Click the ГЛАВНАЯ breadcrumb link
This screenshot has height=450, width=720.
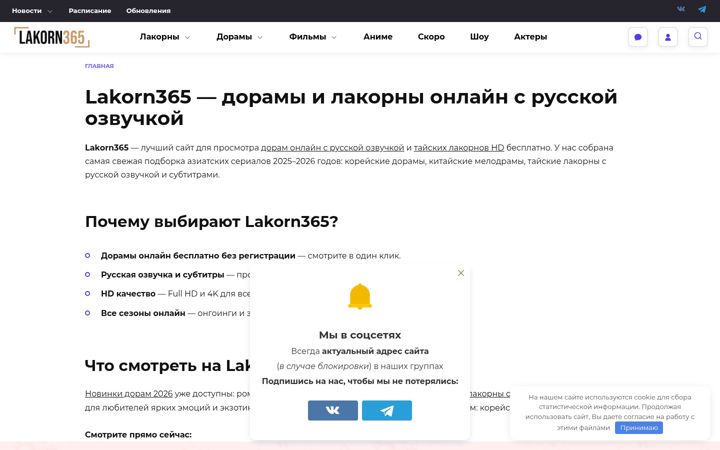tap(99, 66)
